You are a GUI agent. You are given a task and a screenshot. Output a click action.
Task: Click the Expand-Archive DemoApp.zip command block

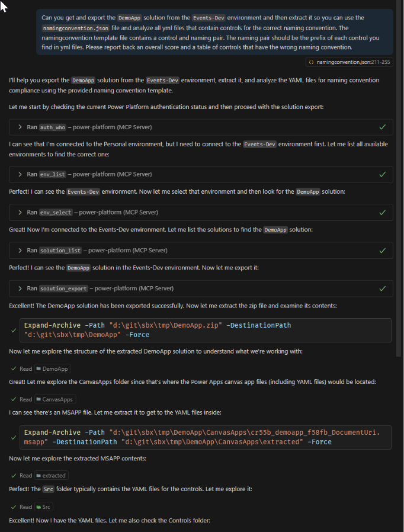(x=206, y=330)
